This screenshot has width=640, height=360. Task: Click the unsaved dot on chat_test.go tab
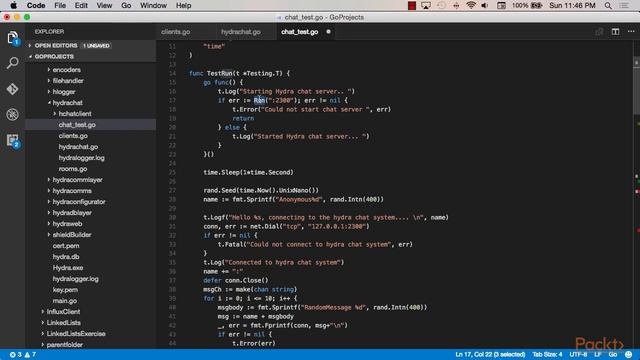point(328,31)
